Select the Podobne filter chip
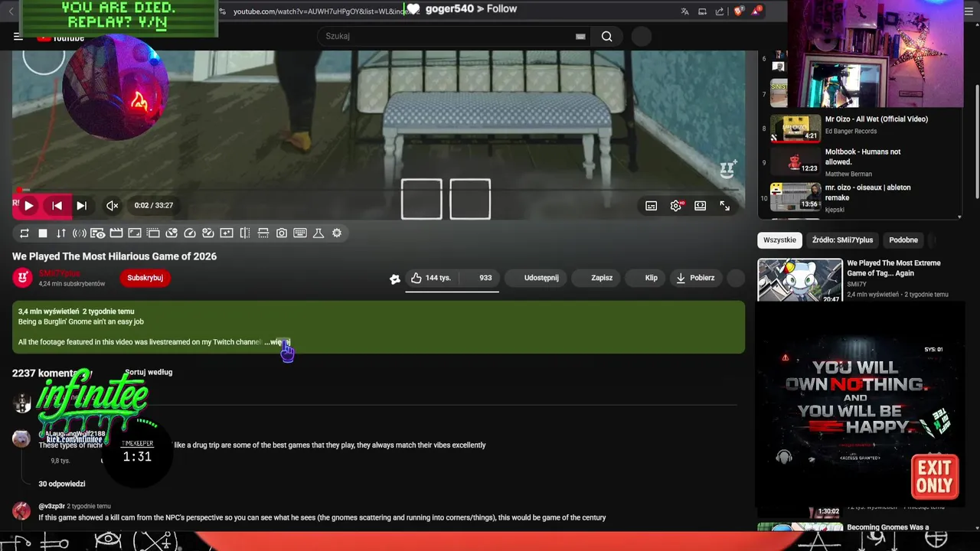980x551 pixels. 903,240
